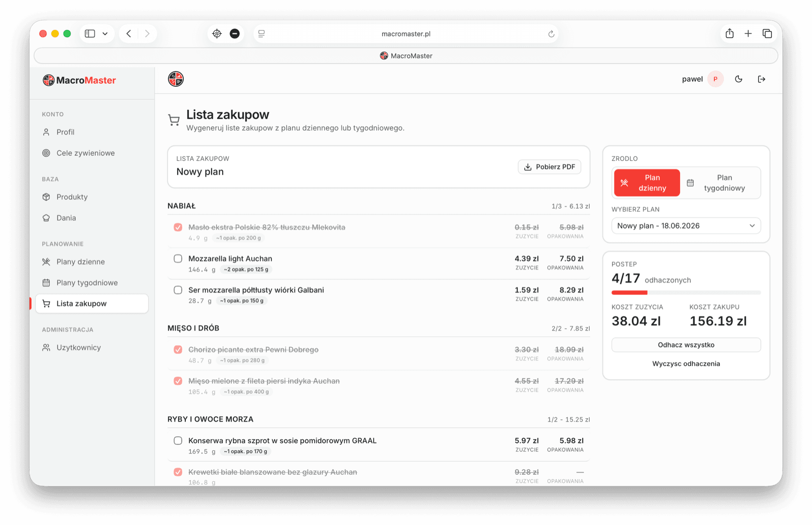
Task: Click Odhacz wszystko button
Action: (x=686, y=345)
